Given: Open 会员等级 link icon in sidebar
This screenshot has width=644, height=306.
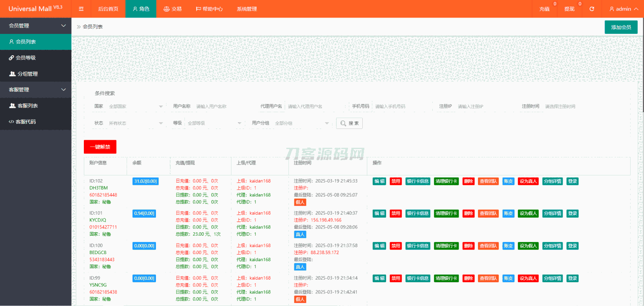Looking at the screenshot, I should click(11, 58).
